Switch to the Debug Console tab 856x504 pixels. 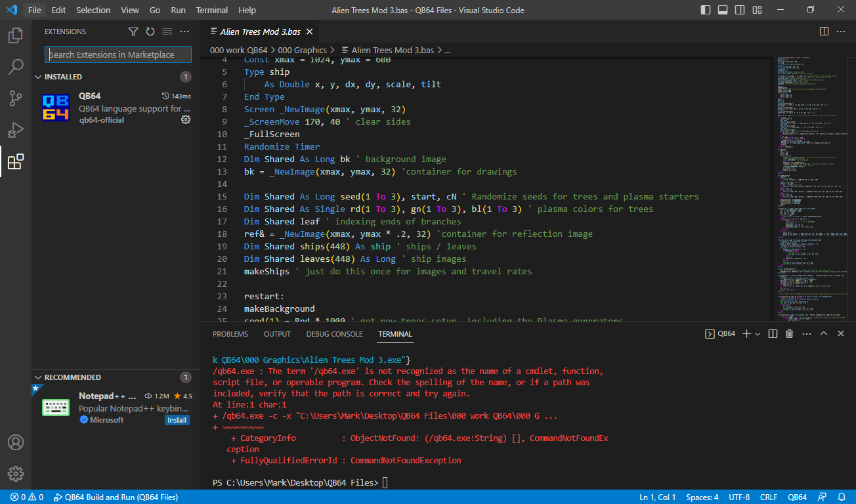(334, 334)
